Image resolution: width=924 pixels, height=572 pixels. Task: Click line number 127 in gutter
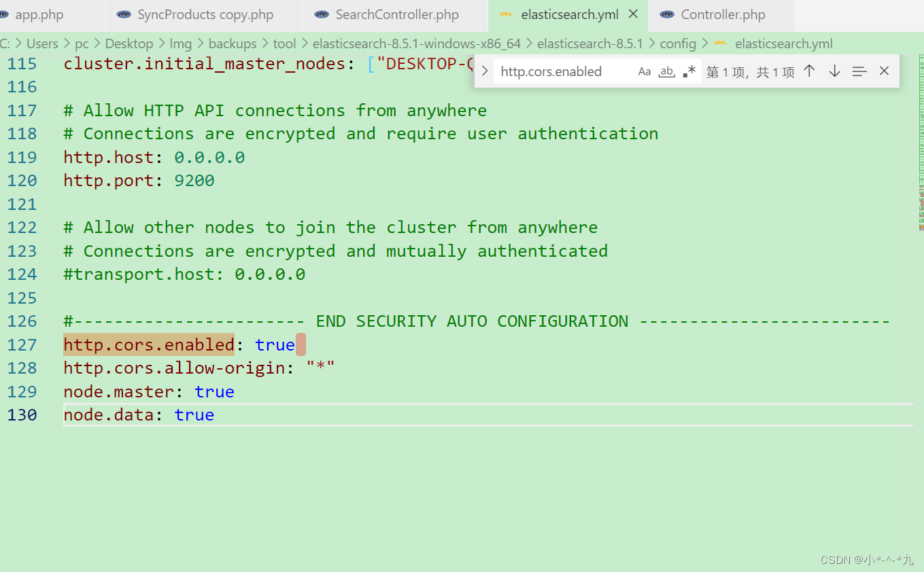coord(22,344)
